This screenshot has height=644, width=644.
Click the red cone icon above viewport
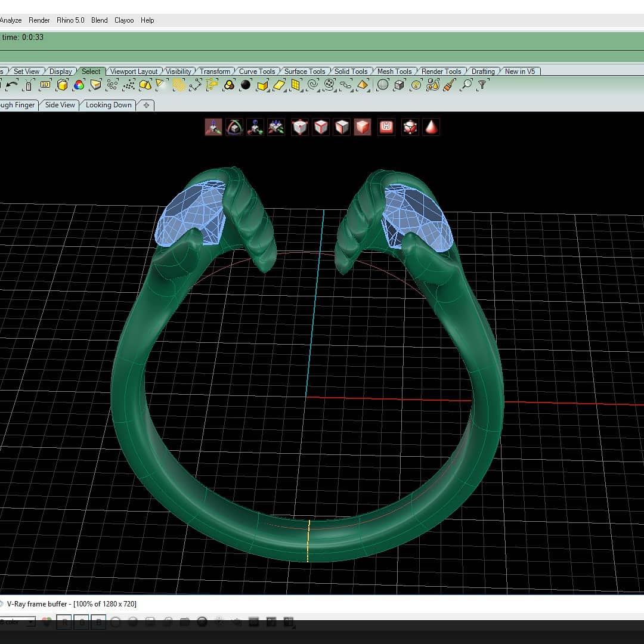pyautogui.click(x=431, y=127)
